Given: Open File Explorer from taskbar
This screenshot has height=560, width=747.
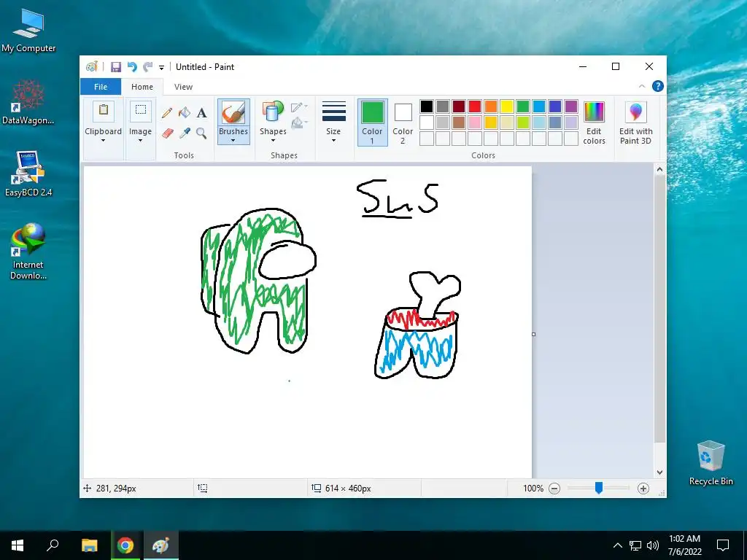Looking at the screenshot, I should tap(89, 545).
